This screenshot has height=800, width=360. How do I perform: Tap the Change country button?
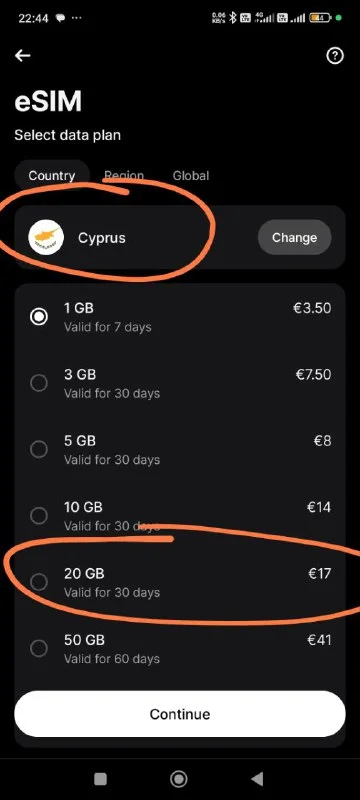[x=294, y=238]
